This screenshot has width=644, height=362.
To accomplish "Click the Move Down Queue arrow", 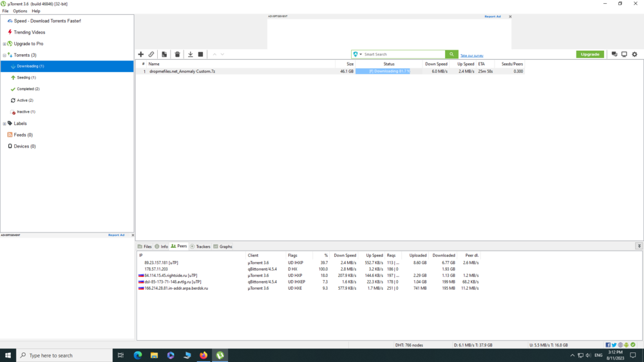I will pos(222,54).
